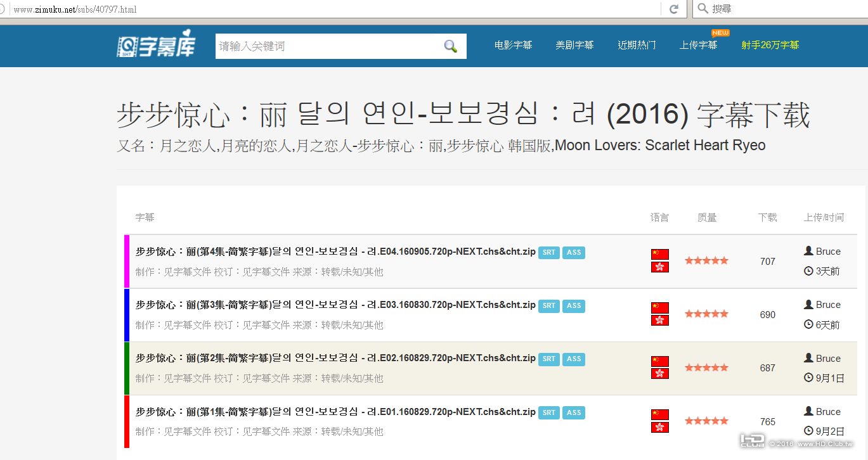The image size is (868, 460).
Task: Click the SRT badge in 第4集 row
Action: (x=549, y=253)
